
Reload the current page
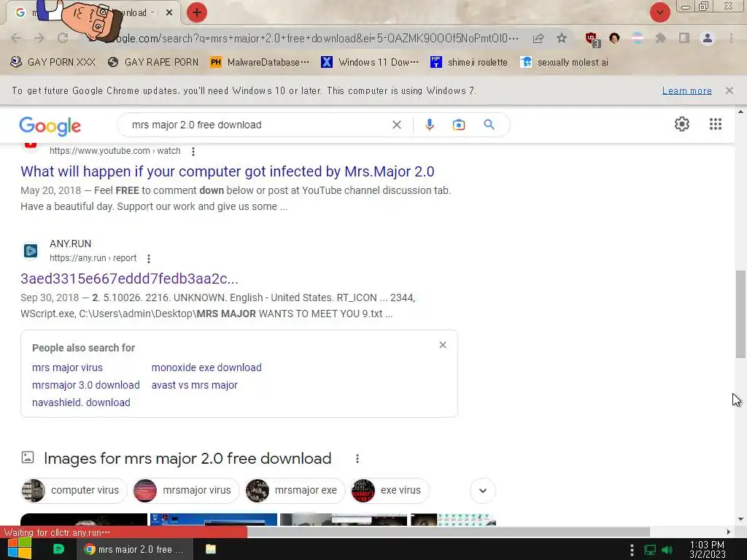(x=63, y=38)
